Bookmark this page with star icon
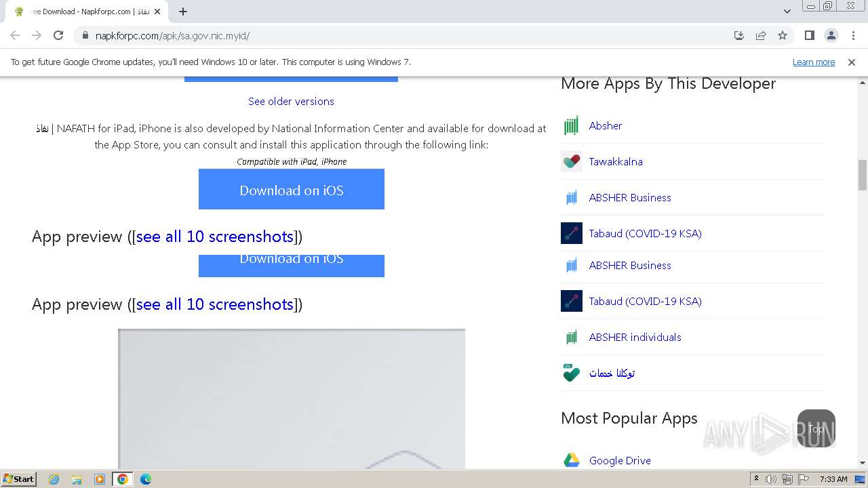Viewport: 868px width, 488px height. pos(783,35)
